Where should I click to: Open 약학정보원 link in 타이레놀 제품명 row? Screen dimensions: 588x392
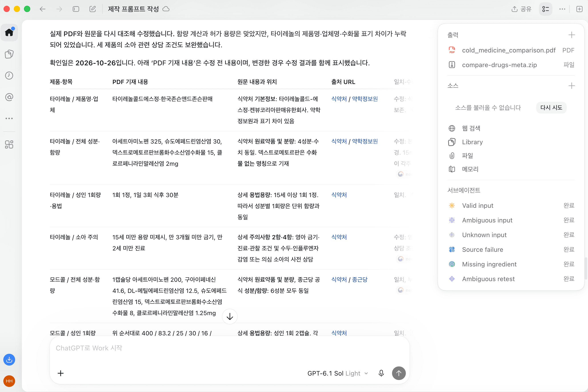pos(365,99)
